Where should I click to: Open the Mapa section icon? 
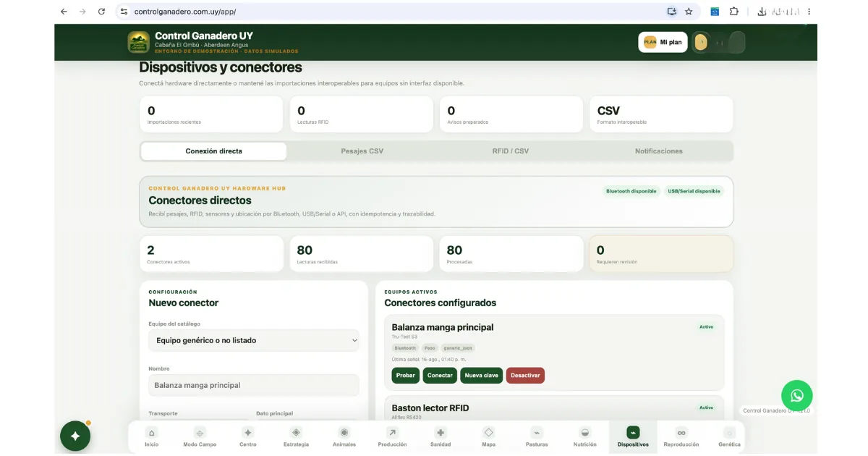pyautogui.click(x=489, y=437)
